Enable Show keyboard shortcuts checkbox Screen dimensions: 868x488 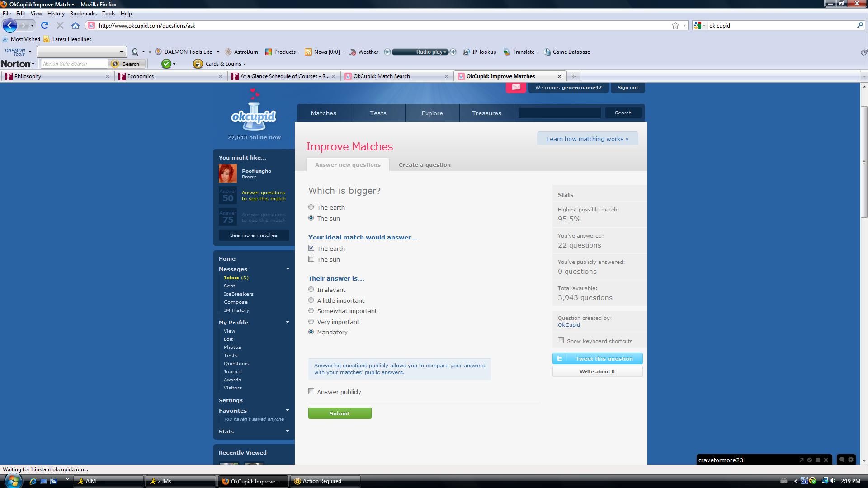point(561,340)
